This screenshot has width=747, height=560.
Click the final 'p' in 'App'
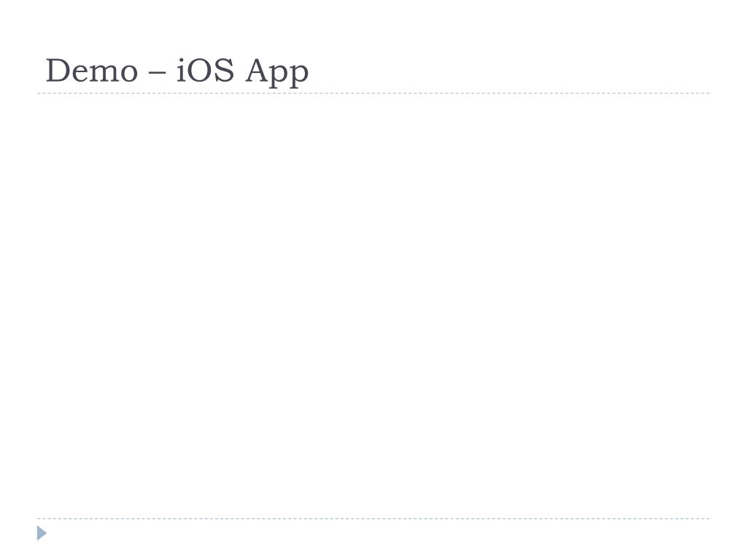click(300, 76)
